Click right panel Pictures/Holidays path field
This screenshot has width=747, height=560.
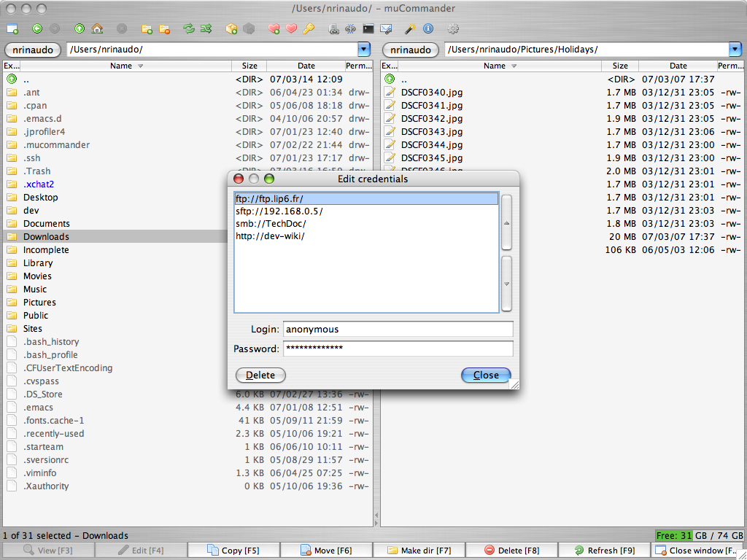[x=587, y=49]
